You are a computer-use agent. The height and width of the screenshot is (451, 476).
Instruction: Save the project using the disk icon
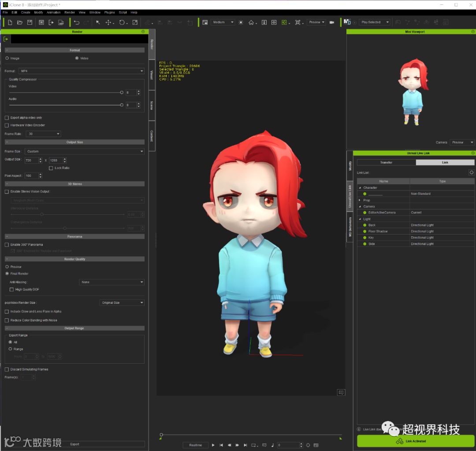[x=30, y=22]
